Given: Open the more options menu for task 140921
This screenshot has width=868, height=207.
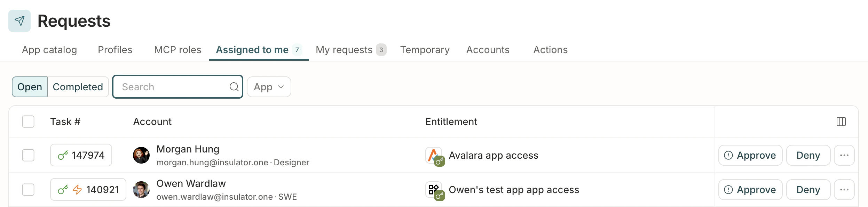Looking at the screenshot, I should coord(844,189).
